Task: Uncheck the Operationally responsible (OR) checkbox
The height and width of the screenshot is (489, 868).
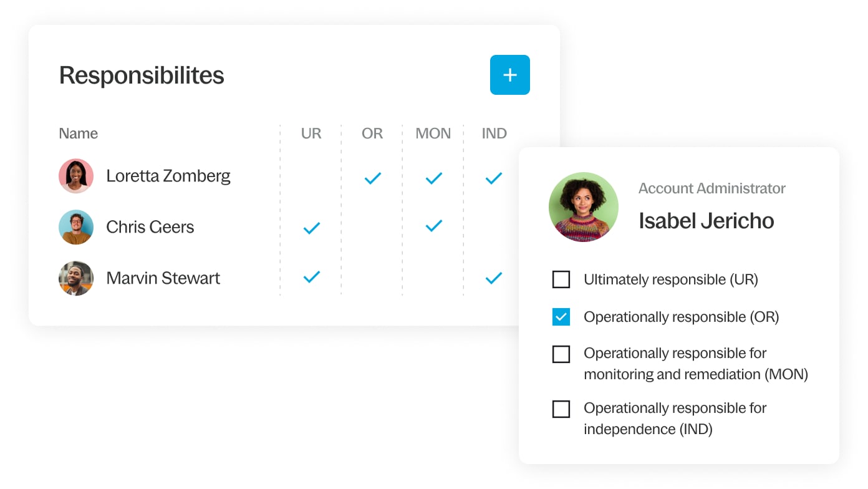Action: point(561,317)
